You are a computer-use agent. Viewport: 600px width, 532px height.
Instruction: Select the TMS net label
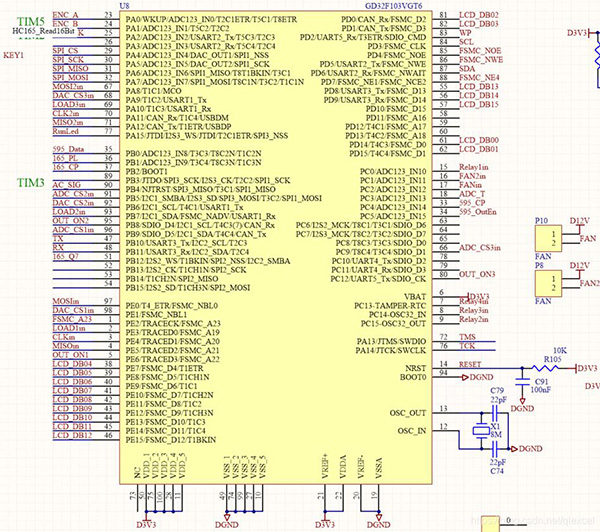467,337
